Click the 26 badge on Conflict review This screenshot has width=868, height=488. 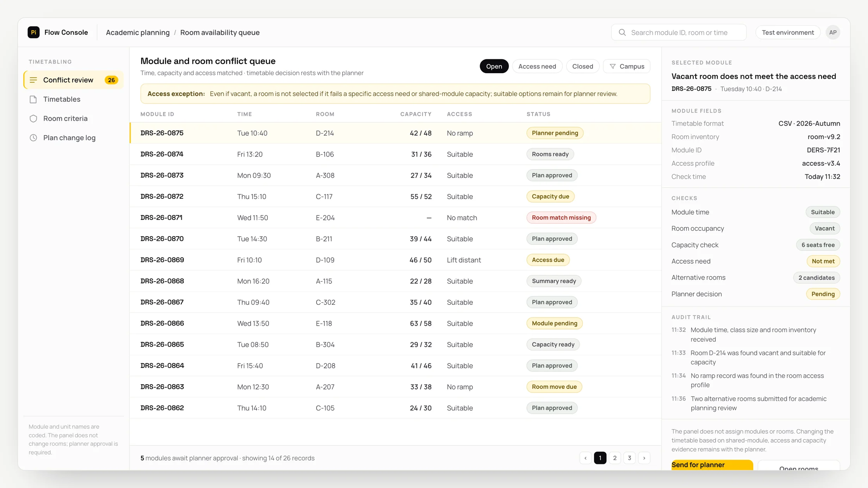(x=112, y=80)
